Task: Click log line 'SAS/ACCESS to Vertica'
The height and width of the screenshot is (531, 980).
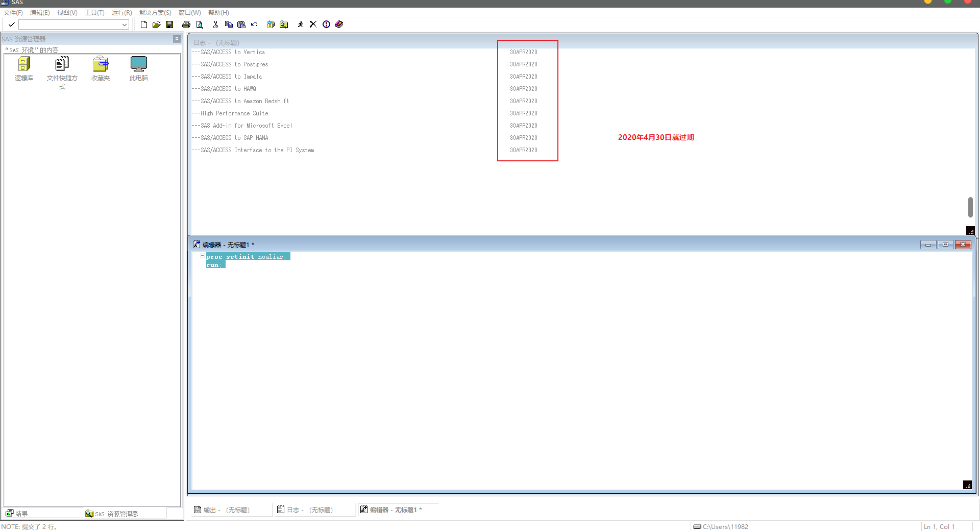Action: click(228, 52)
